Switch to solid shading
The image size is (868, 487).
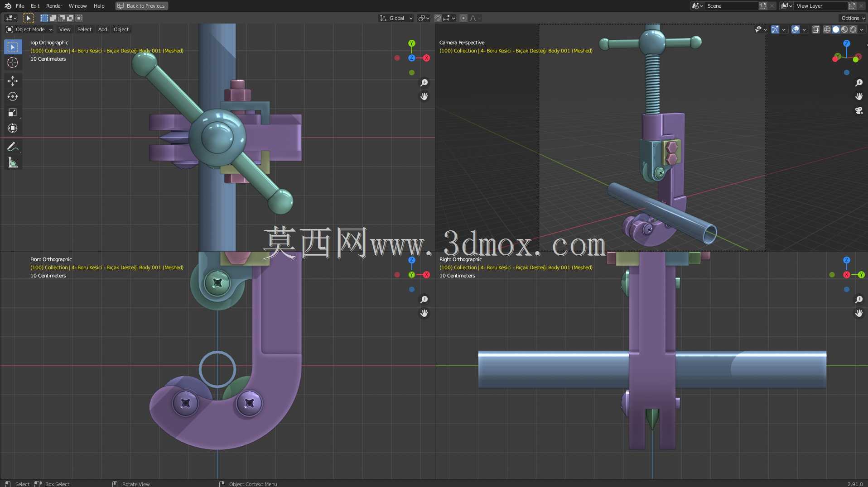(836, 29)
